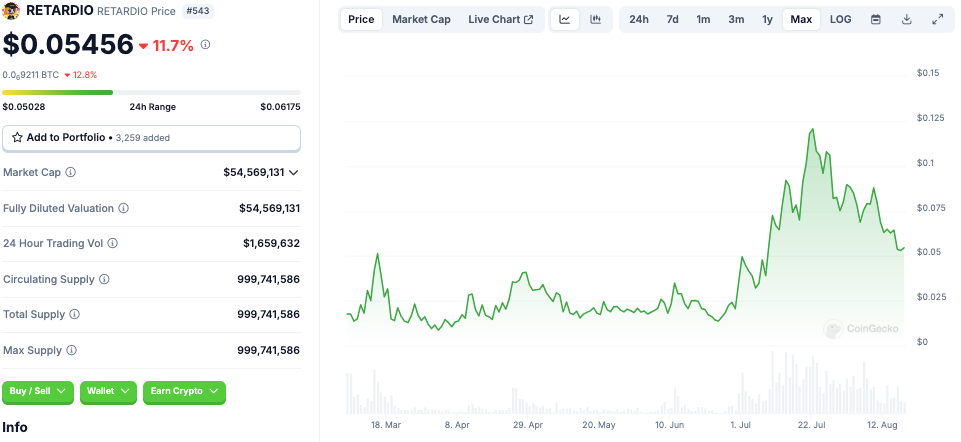Click the Add to Portfolio button
This screenshot has height=442, width=961.
click(x=151, y=138)
